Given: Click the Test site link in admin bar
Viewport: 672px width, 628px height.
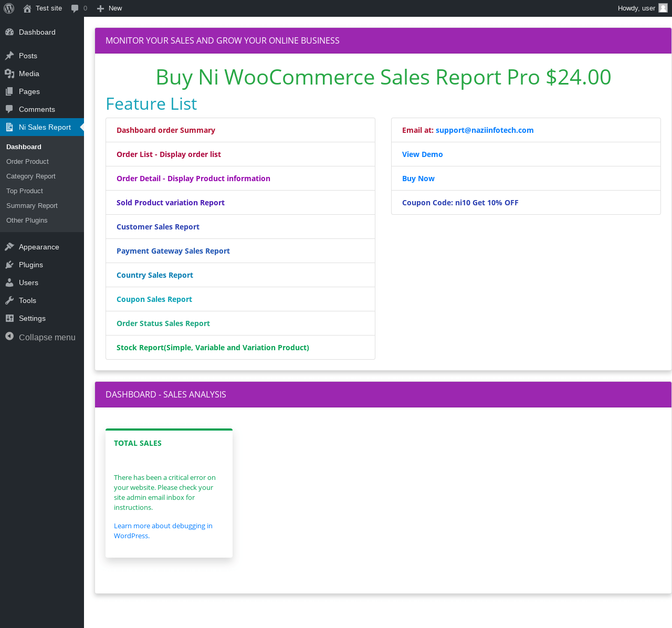Looking at the screenshot, I should click(49, 8).
